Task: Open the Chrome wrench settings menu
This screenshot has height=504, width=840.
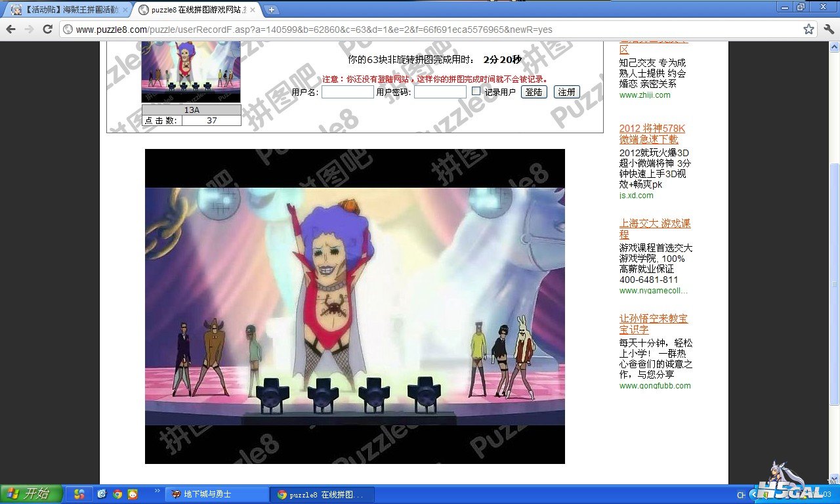Action: [x=828, y=30]
